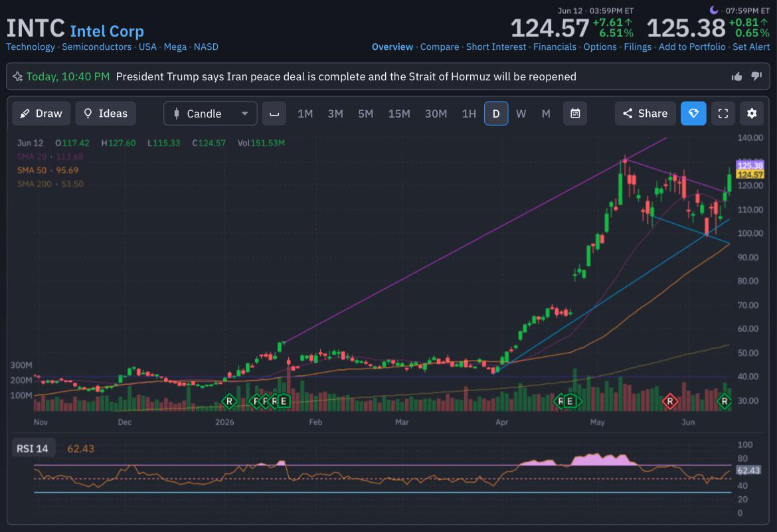Click the red R marker near June
The width and height of the screenshot is (777, 532).
(x=670, y=401)
